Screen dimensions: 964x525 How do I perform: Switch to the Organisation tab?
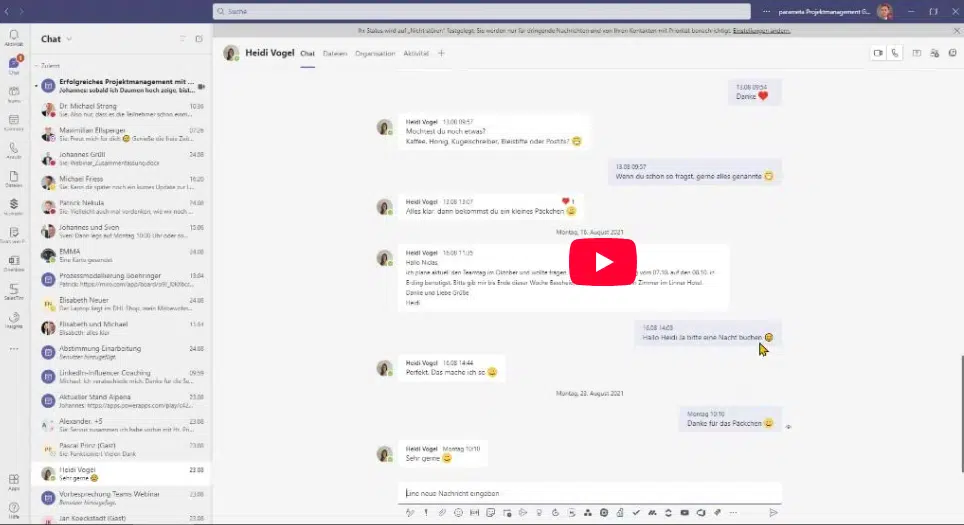[x=375, y=53]
